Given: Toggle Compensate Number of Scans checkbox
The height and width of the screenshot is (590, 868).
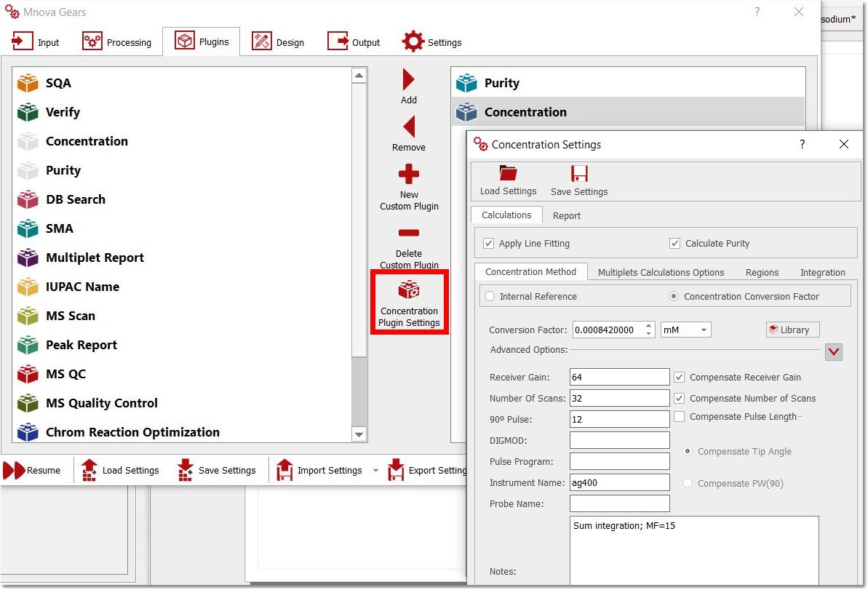Looking at the screenshot, I should 680,399.
